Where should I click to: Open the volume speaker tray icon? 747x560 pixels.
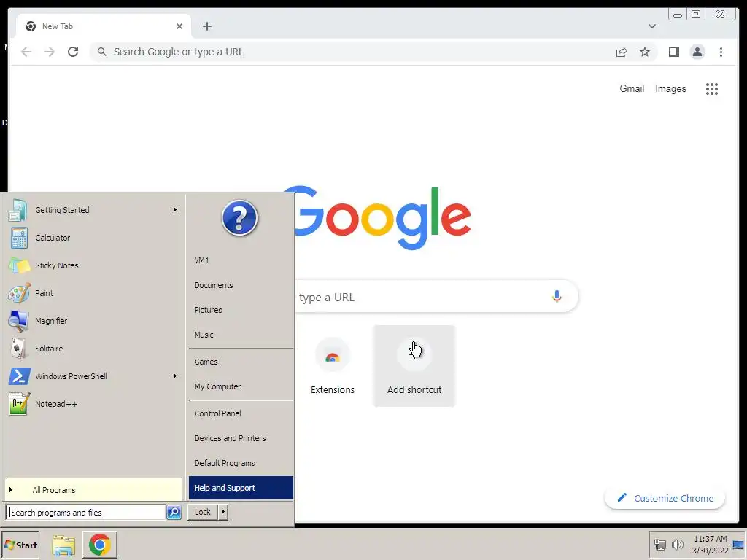coord(677,545)
